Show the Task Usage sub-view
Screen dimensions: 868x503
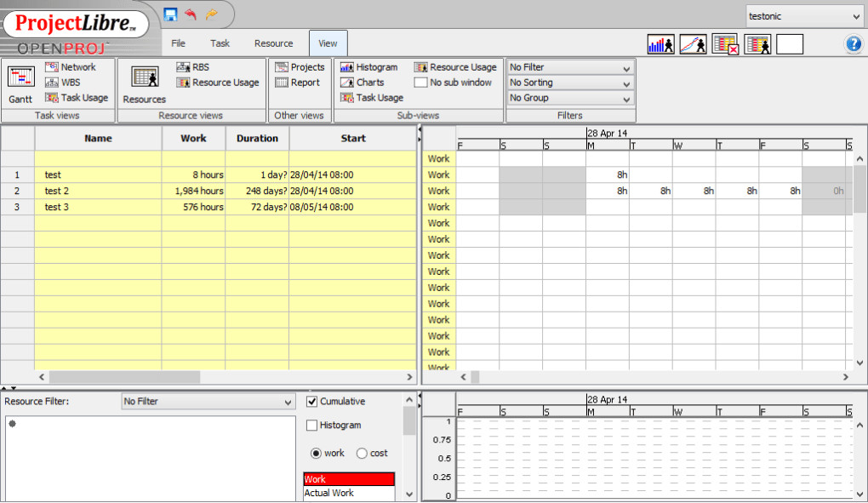371,97
